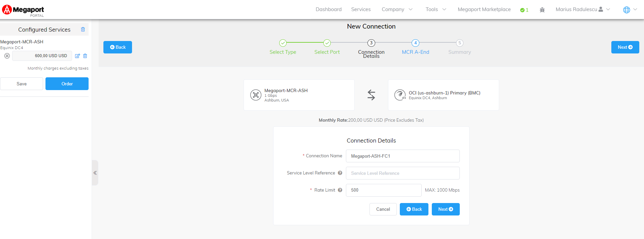The image size is (644, 239).
Task: Edit the Megaport-MCR-ASH service via pencil icon
Action: 77,56
